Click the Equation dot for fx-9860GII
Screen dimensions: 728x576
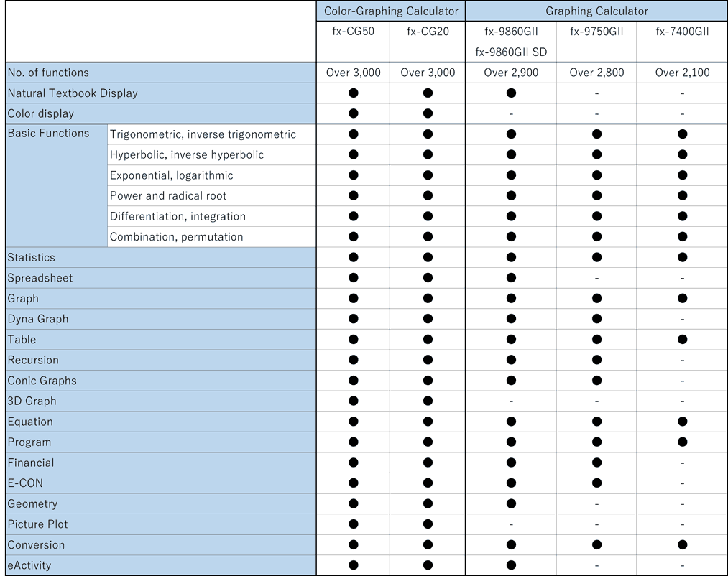click(511, 422)
